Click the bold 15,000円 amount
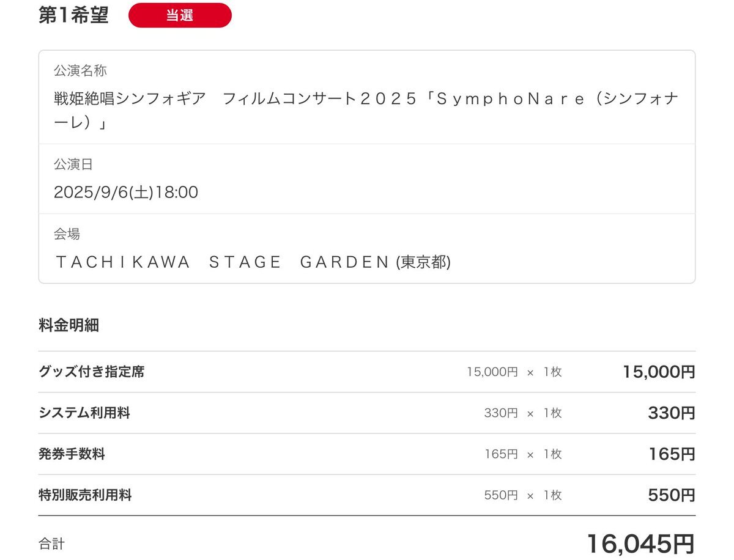 [x=659, y=372]
